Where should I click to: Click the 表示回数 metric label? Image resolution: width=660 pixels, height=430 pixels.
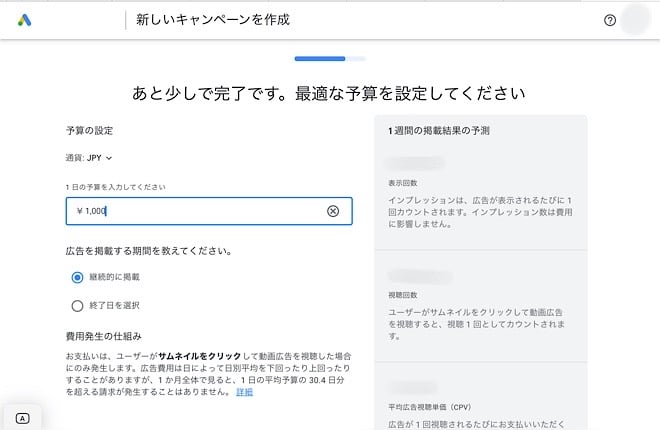click(403, 184)
